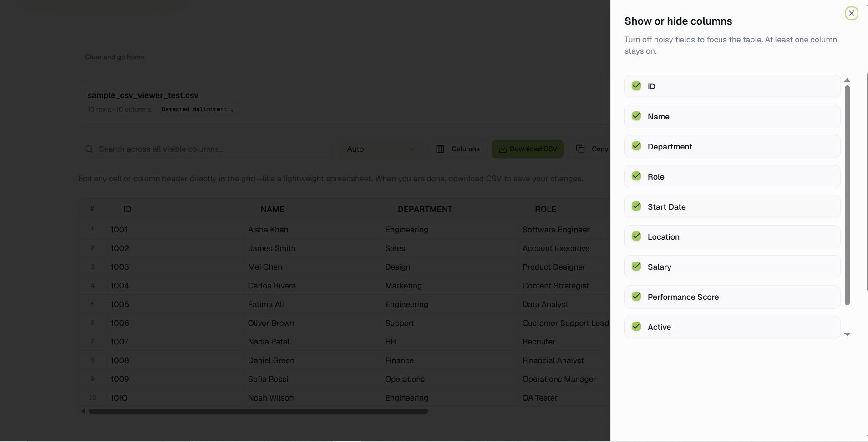
Task: Disable the Performance Score column
Action: 636,297
